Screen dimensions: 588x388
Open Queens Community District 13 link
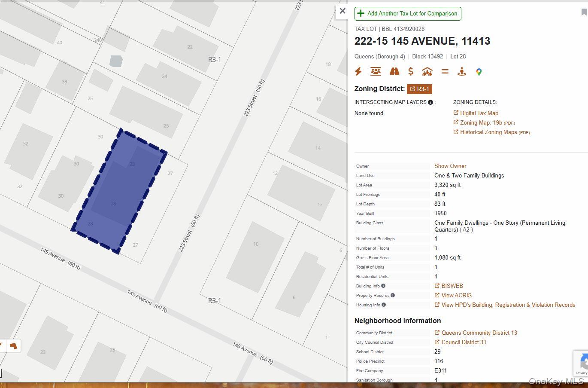click(479, 333)
